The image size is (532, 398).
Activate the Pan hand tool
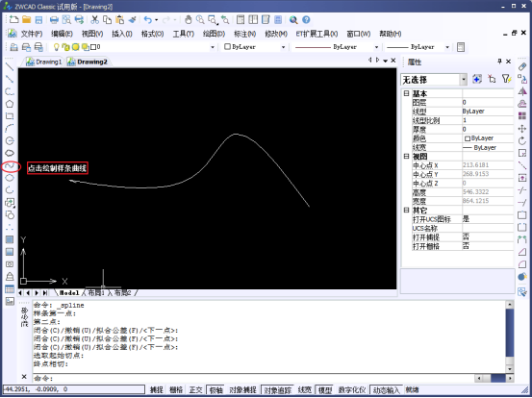point(188,19)
